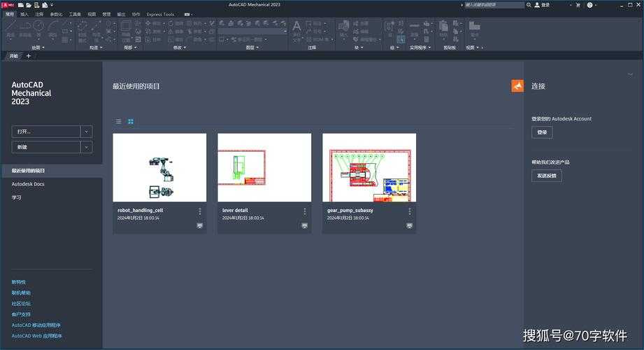Viewport: 644px width, 350px height.
Task: Open the gear_pump_subassy drawing thumbnail
Action: (369, 167)
